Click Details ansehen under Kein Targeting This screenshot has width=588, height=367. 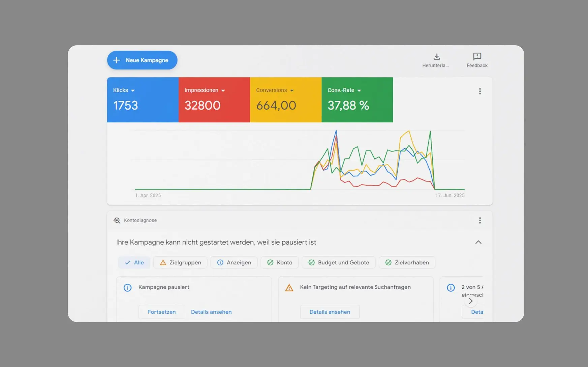pyautogui.click(x=330, y=312)
